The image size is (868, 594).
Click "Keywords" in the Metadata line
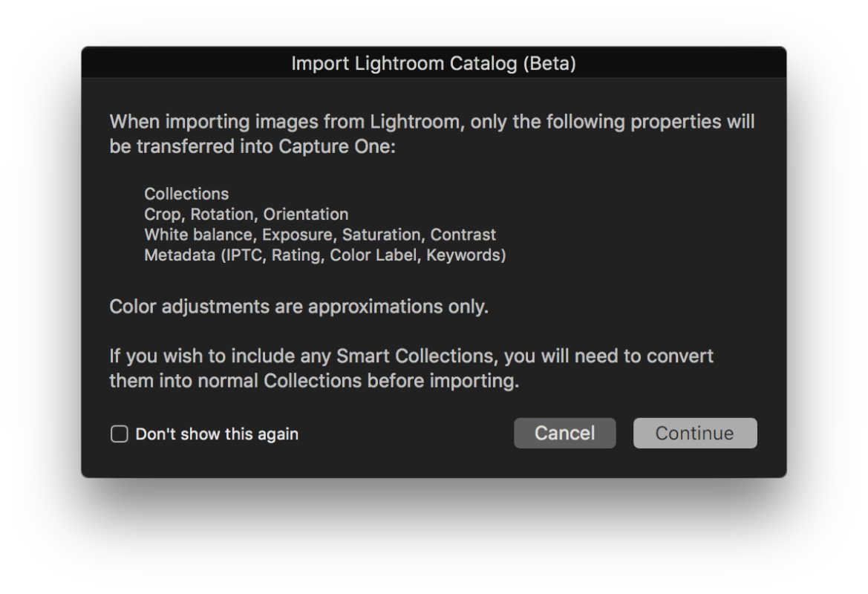pos(464,255)
